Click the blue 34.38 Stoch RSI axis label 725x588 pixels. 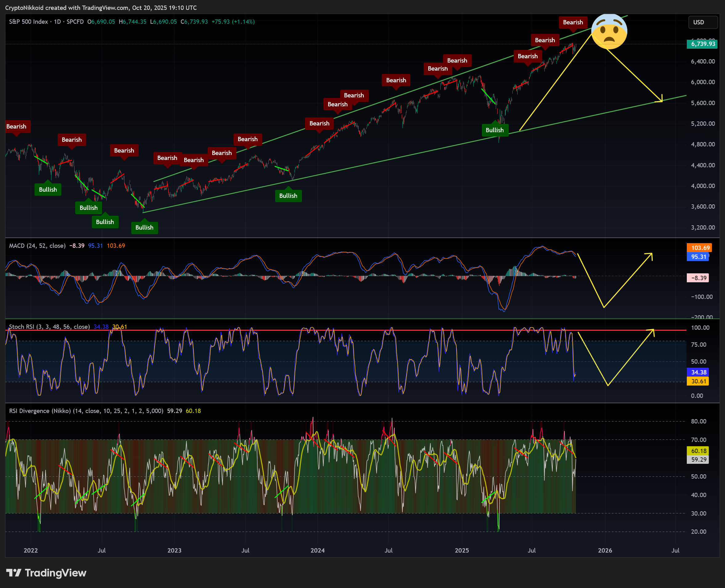[x=698, y=372]
